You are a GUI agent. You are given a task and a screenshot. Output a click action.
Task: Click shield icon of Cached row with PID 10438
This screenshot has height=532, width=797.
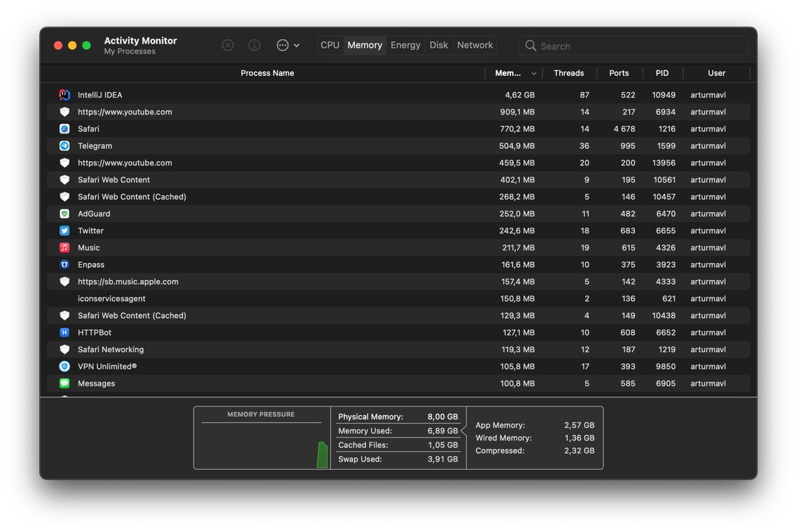[64, 315]
